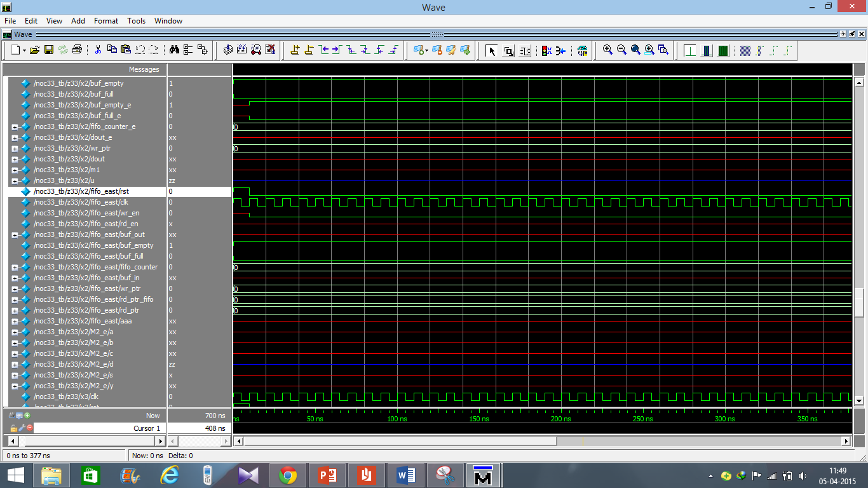The height and width of the screenshot is (488, 868).
Task: Click the Insert Cursor yellow icon
Action: pyautogui.click(x=295, y=50)
